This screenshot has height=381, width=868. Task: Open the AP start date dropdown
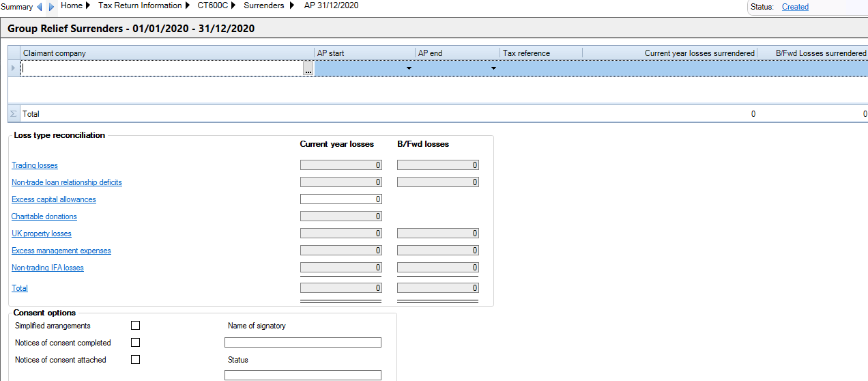pyautogui.click(x=409, y=68)
